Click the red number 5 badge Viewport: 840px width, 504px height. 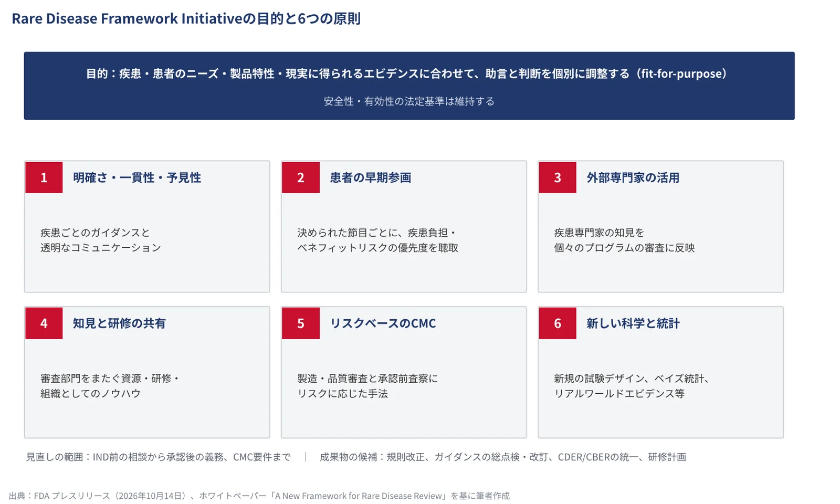pyautogui.click(x=300, y=323)
